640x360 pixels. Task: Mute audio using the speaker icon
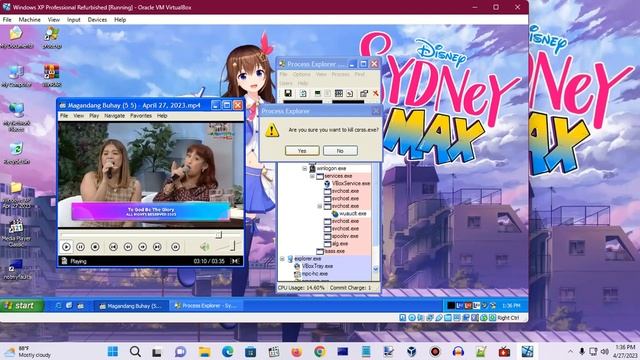click(204, 246)
